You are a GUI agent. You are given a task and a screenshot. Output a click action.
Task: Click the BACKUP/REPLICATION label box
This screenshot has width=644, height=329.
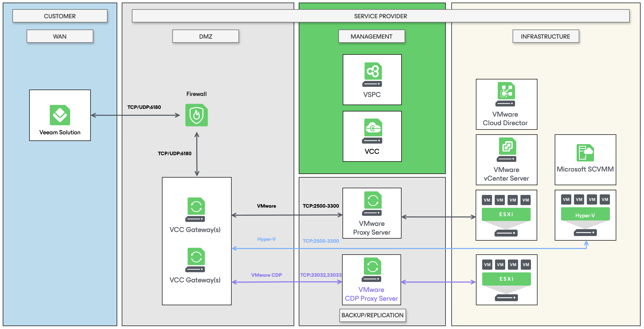click(373, 315)
